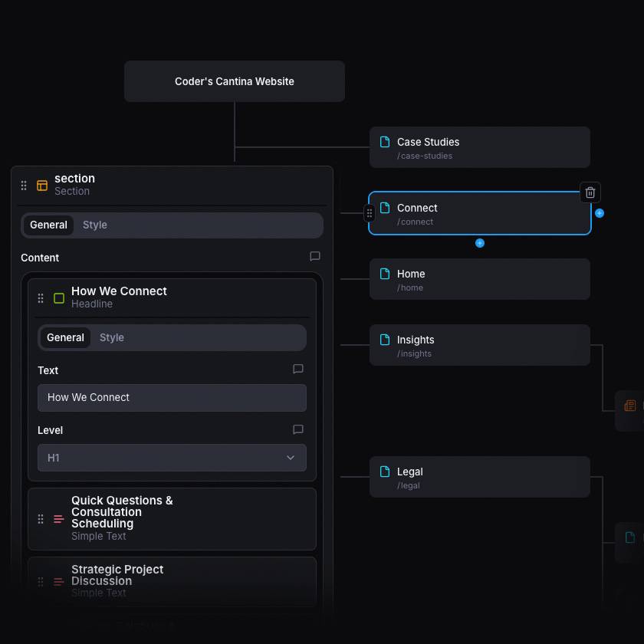This screenshot has width=644, height=644.
Task: Select the Coder's Cantina Website root node
Action: coord(235,81)
